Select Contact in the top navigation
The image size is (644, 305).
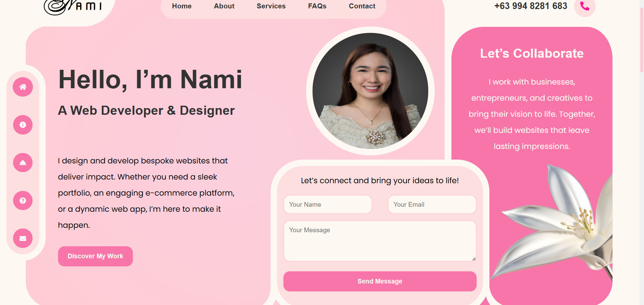[x=362, y=6]
